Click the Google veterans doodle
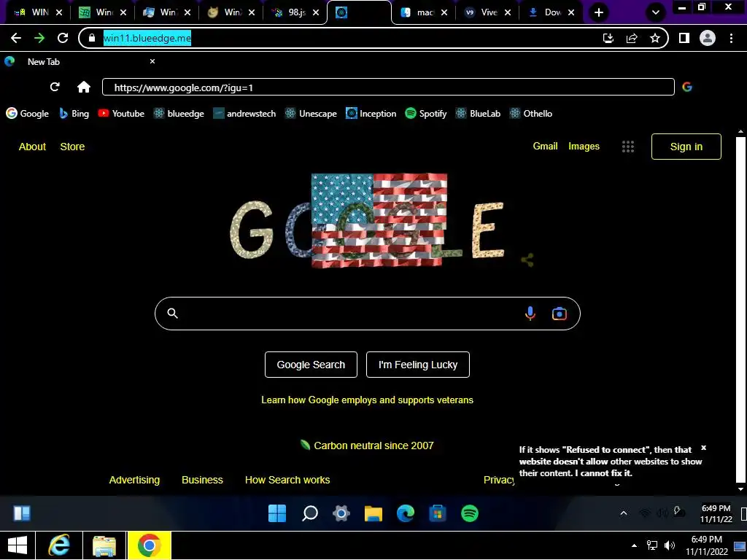747x560 pixels. [367, 220]
